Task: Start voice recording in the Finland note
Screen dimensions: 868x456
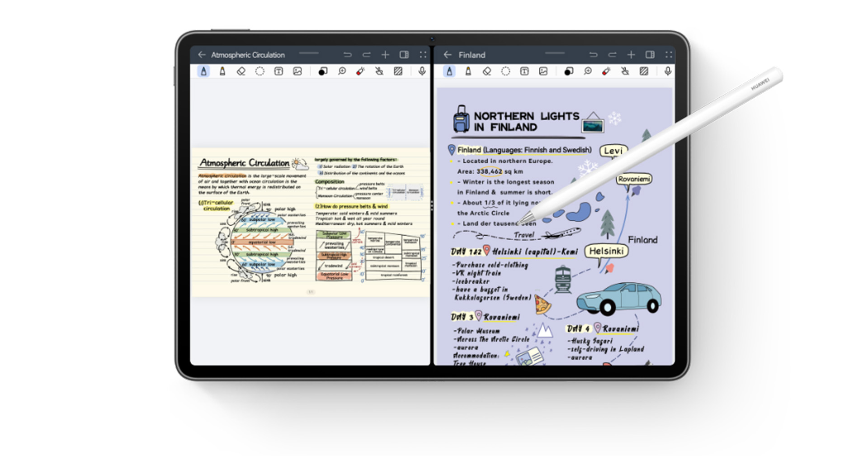Action: [668, 71]
